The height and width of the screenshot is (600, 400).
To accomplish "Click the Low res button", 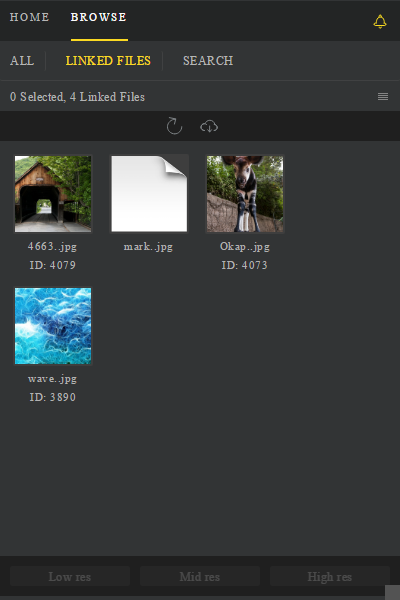I will (70, 576).
